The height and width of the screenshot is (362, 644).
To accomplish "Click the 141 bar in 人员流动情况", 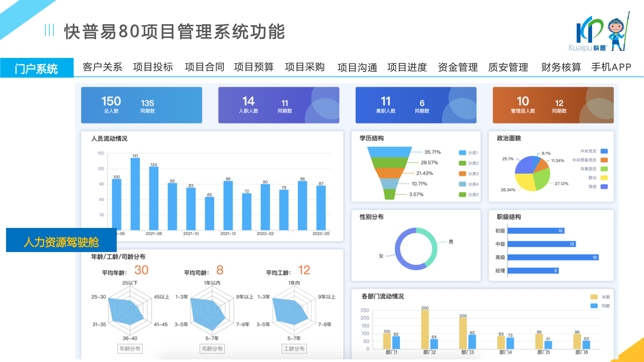I will 135,194.
